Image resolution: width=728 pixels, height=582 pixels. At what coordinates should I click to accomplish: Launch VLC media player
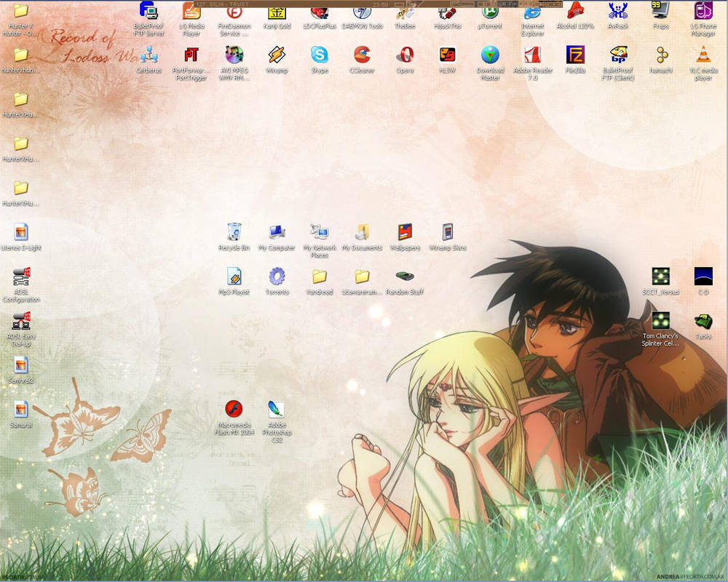point(703,55)
